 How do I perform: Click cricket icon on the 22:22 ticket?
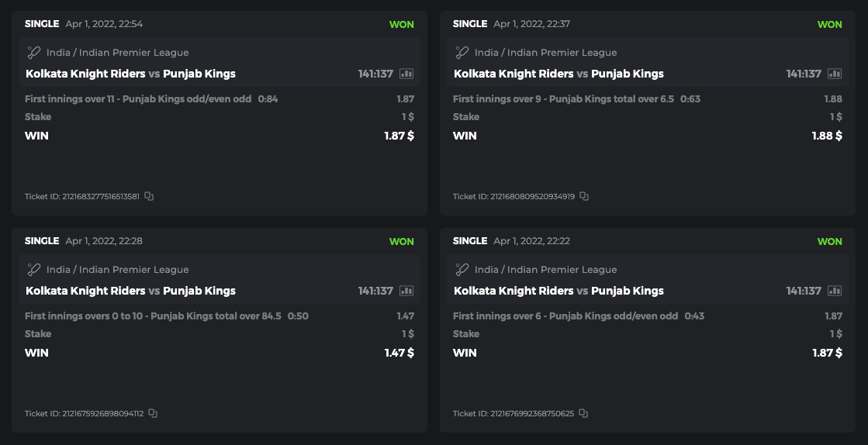coord(462,270)
